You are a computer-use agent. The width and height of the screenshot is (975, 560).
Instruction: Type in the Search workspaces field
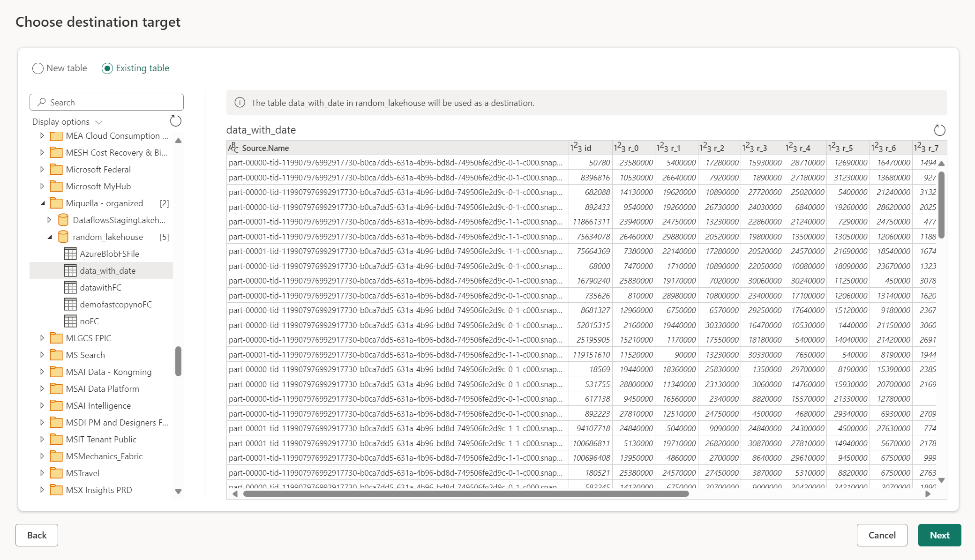coord(106,102)
